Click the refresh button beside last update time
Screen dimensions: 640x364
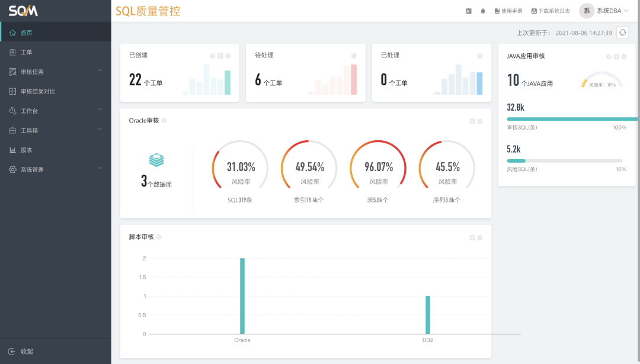click(622, 33)
